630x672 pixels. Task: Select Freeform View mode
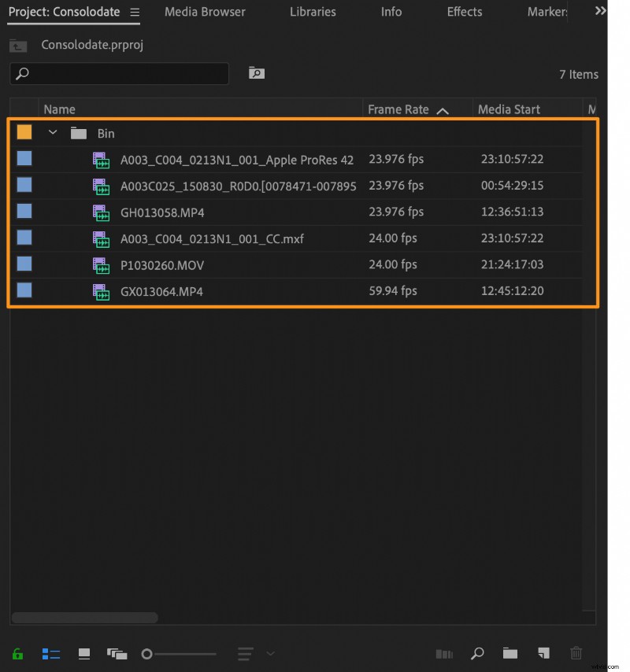point(116,654)
